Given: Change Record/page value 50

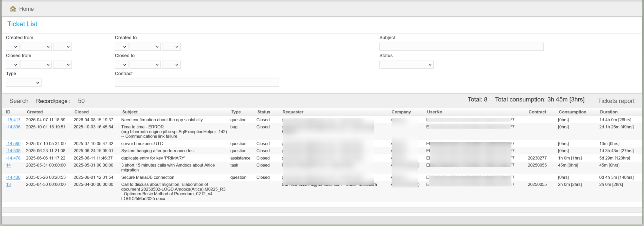Looking at the screenshot, I should [81, 101].
